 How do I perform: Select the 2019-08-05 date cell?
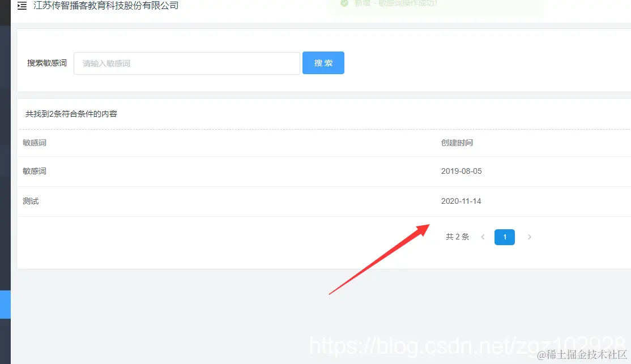[461, 171]
